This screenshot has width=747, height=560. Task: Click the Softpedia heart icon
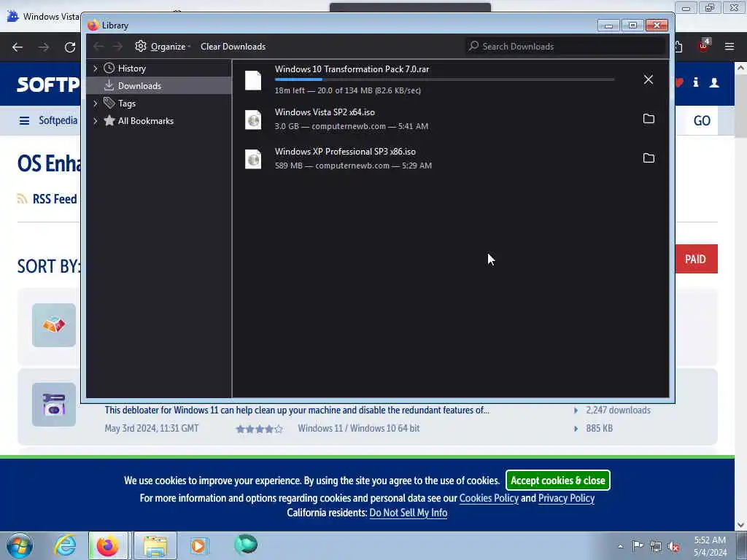[x=679, y=83]
